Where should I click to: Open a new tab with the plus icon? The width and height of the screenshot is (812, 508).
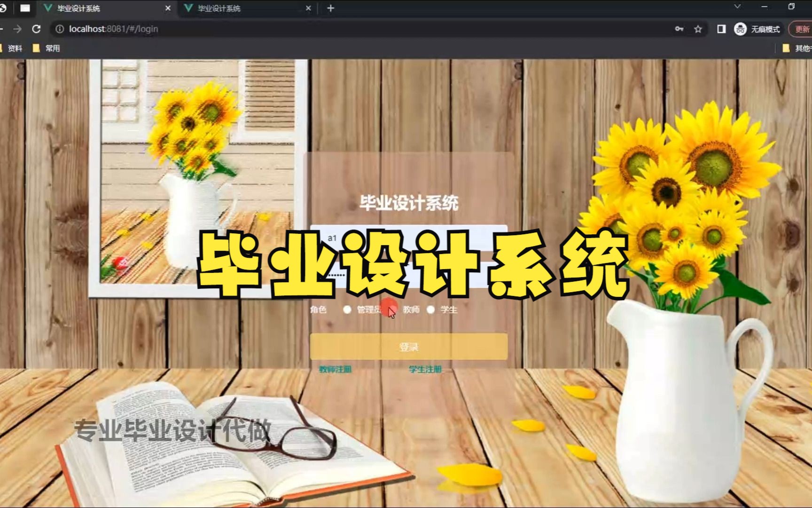pyautogui.click(x=330, y=8)
